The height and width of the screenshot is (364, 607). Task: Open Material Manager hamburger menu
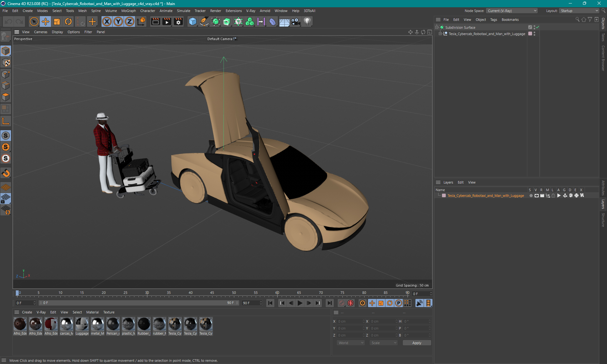coord(17,312)
